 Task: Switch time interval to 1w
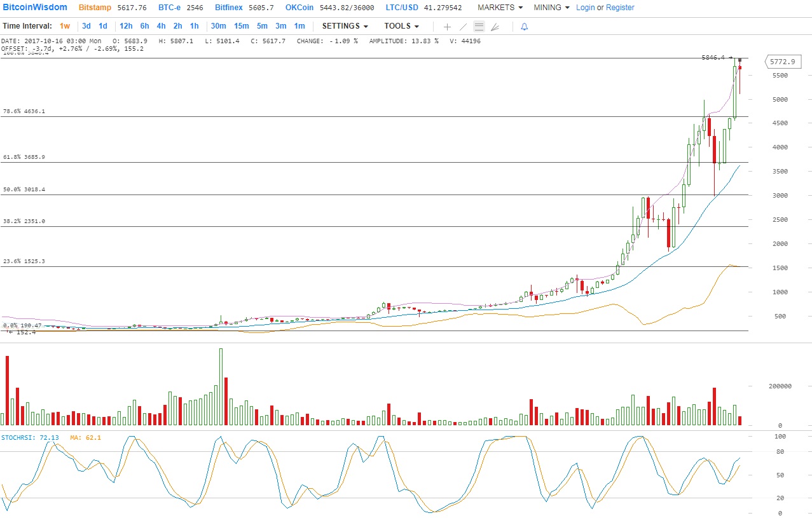[x=65, y=26]
